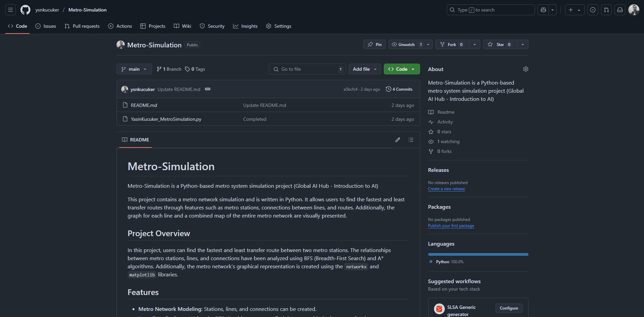This screenshot has height=317, width=644.
Task: Expand the Add file dropdown
Action: pos(365,69)
